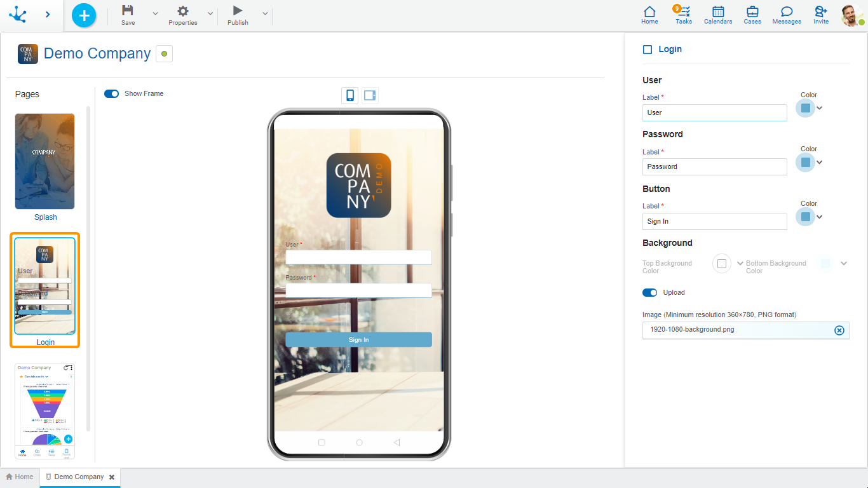Switch to the Demo Company bottom tab
This screenshot has height=488, width=868.
[79, 477]
